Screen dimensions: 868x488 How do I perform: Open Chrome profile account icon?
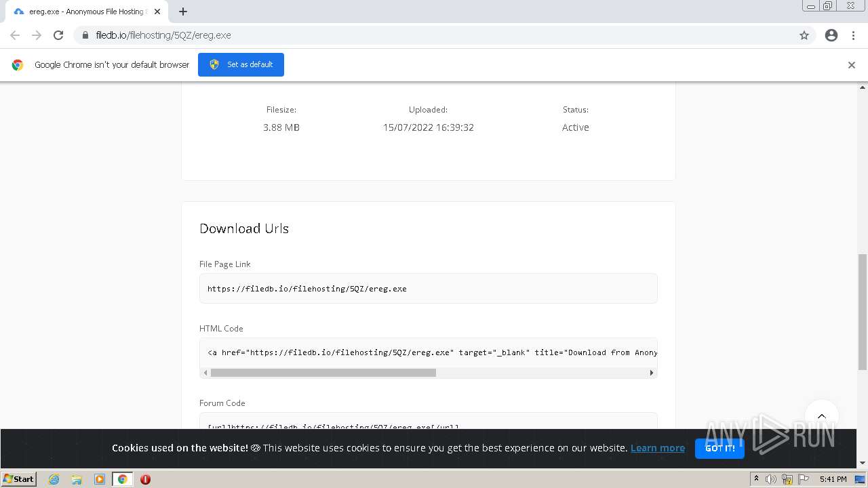[831, 35]
